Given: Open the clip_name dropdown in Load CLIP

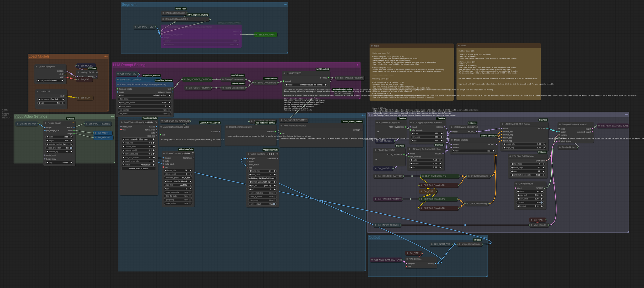Looking at the screenshot, I should [x=51, y=99].
